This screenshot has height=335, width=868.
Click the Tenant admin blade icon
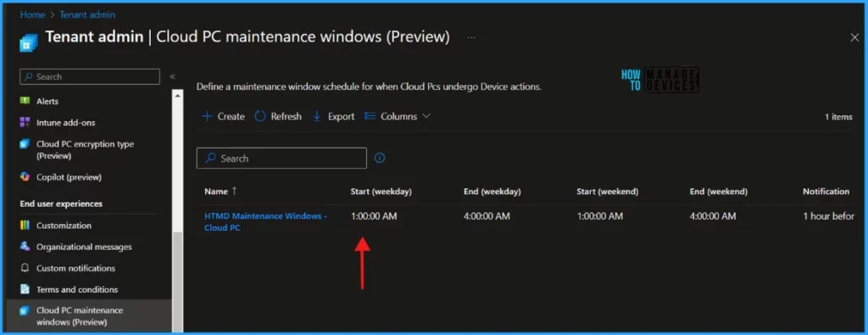[x=29, y=42]
